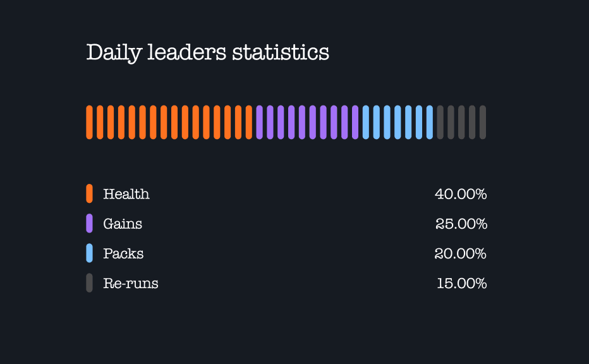The height and width of the screenshot is (364, 589).
Task: Click the 40.00% Health value
Action: 461,194
